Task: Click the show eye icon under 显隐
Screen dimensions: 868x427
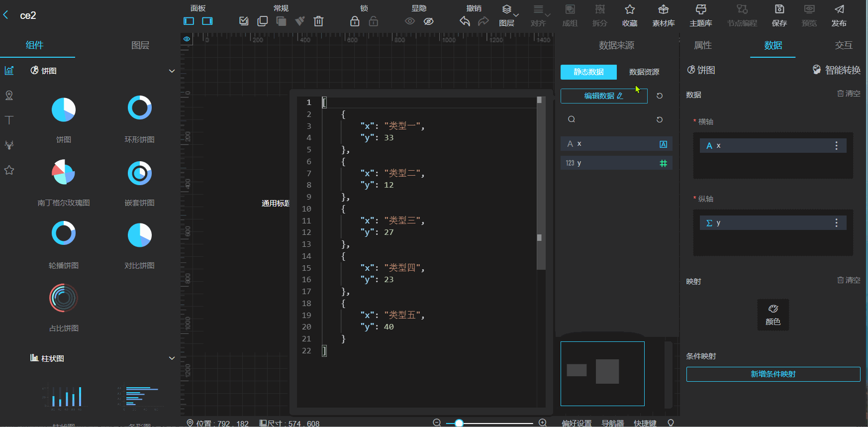Action: 410,21
